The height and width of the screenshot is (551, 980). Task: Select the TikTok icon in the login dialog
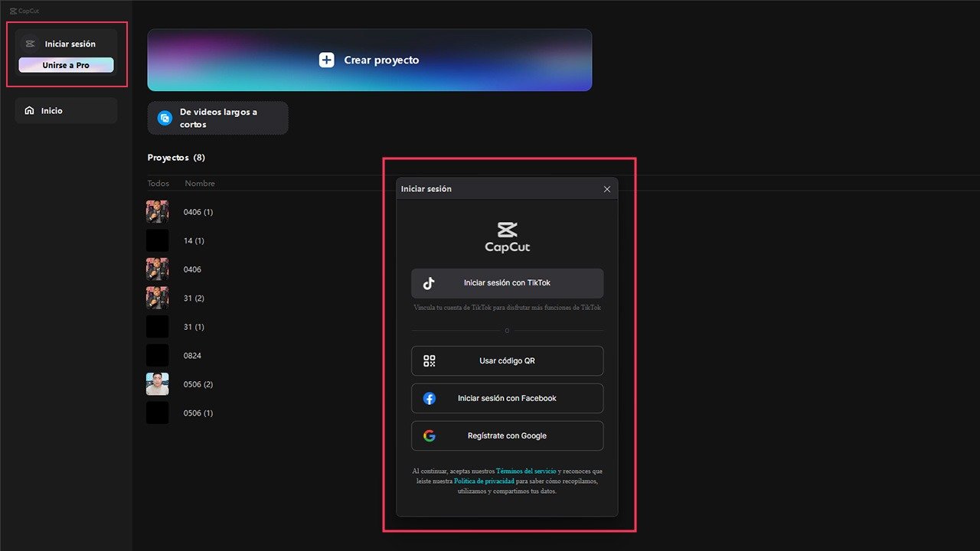[x=429, y=282]
